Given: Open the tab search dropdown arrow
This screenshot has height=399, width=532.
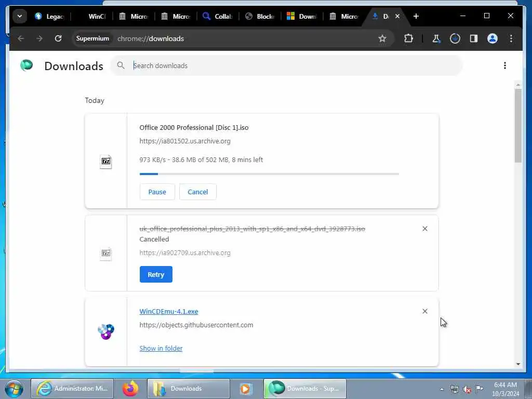Looking at the screenshot, I should [19, 16].
